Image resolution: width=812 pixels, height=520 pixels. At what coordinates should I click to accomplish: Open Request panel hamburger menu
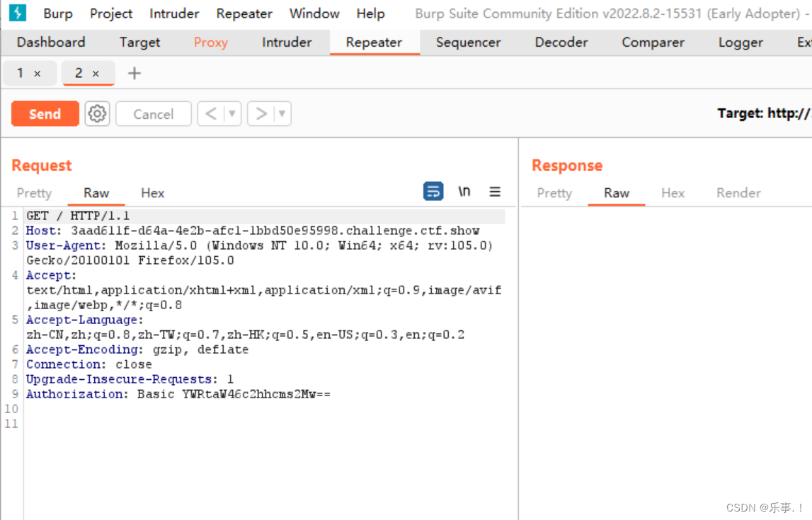coord(495,192)
